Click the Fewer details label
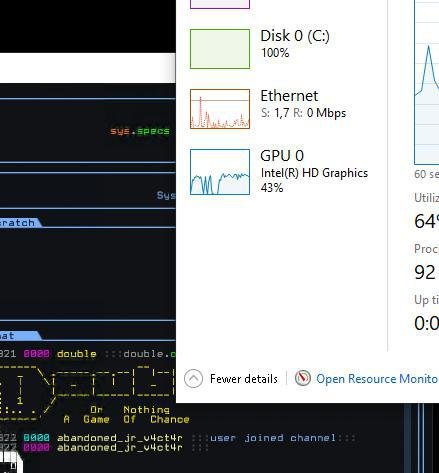Viewport: 439px width, 473px height. click(244, 379)
